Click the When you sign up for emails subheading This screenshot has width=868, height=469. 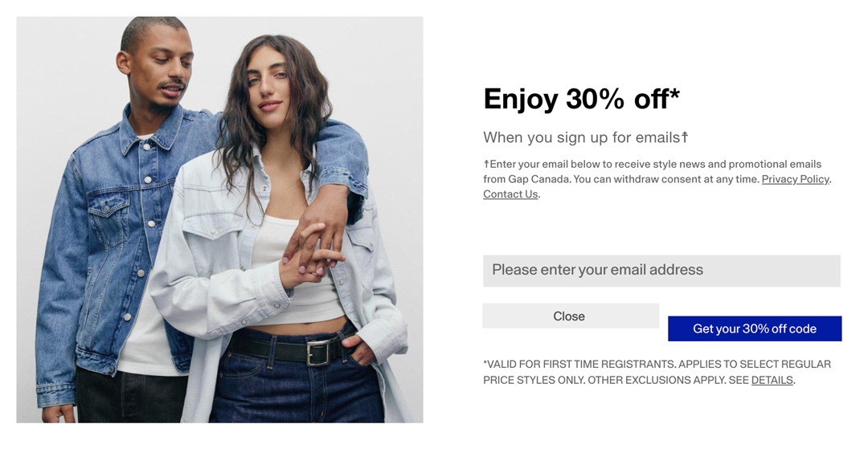point(586,137)
